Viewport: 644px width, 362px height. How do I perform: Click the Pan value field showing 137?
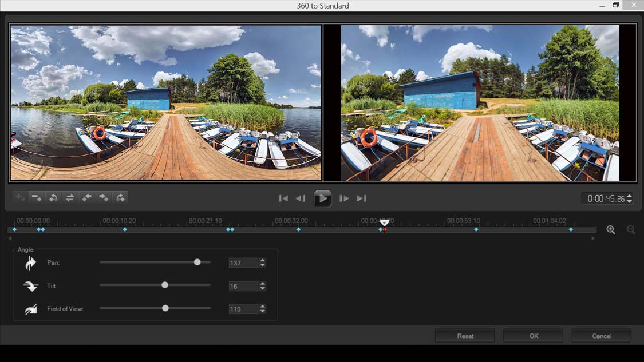click(243, 262)
